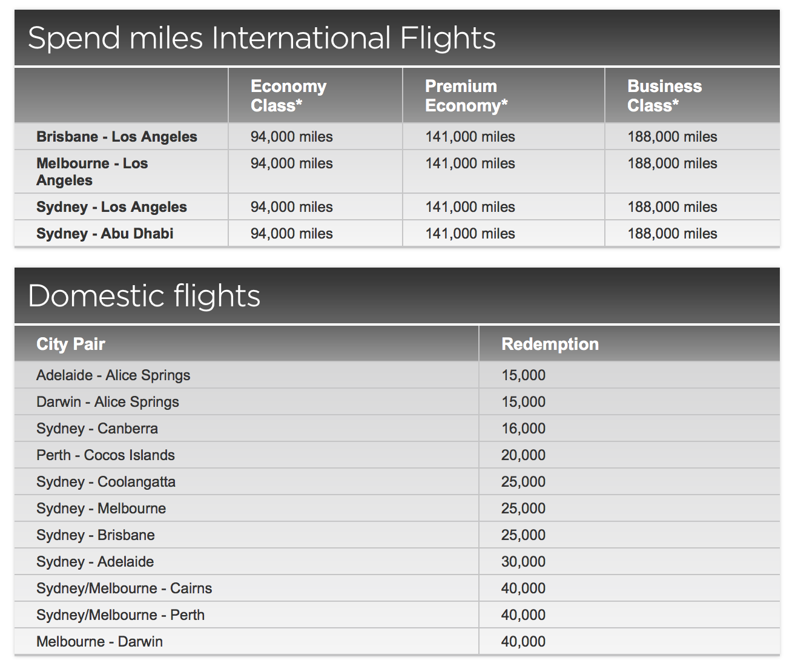Select the Sydney/Melbourne - Cairns row

124,588
